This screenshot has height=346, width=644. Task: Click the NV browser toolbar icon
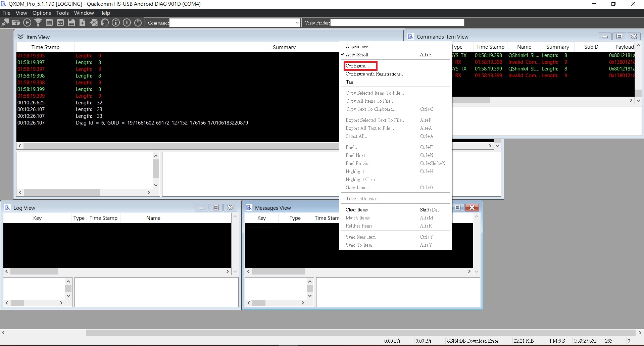[x=60, y=23]
